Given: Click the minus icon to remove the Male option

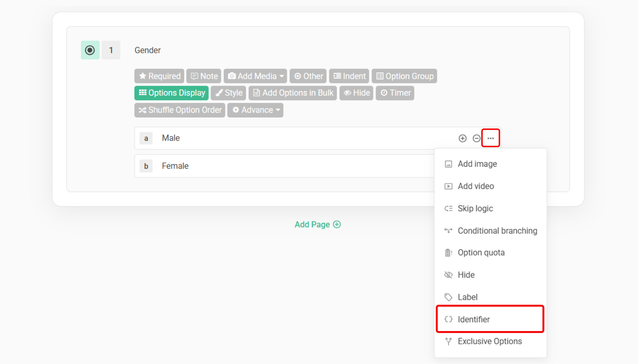Looking at the screenshot, I should (477, 138).
